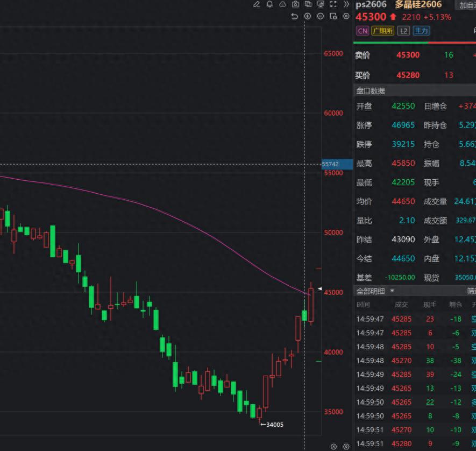Click the bid size value 13

coord(449,75)
